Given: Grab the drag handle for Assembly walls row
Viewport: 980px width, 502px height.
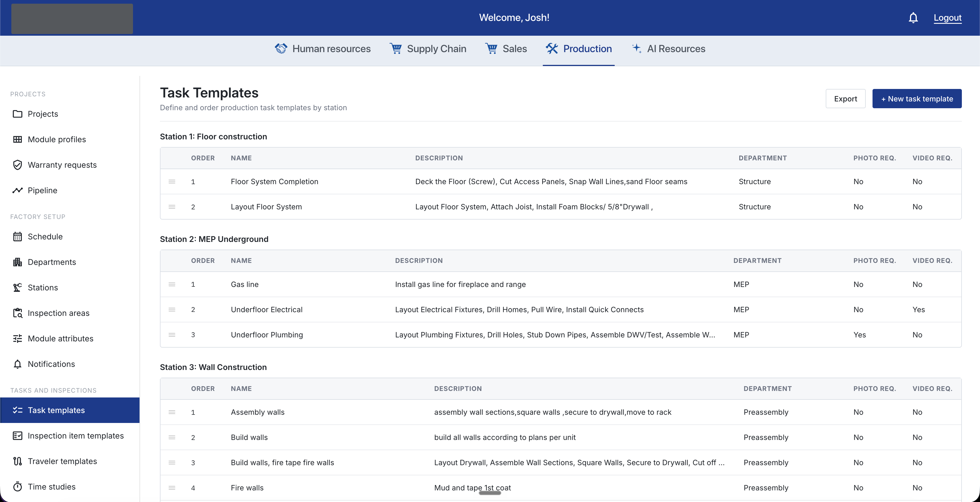Looking at the screenshot, I should pyautogui.click(x=172, y=412).
